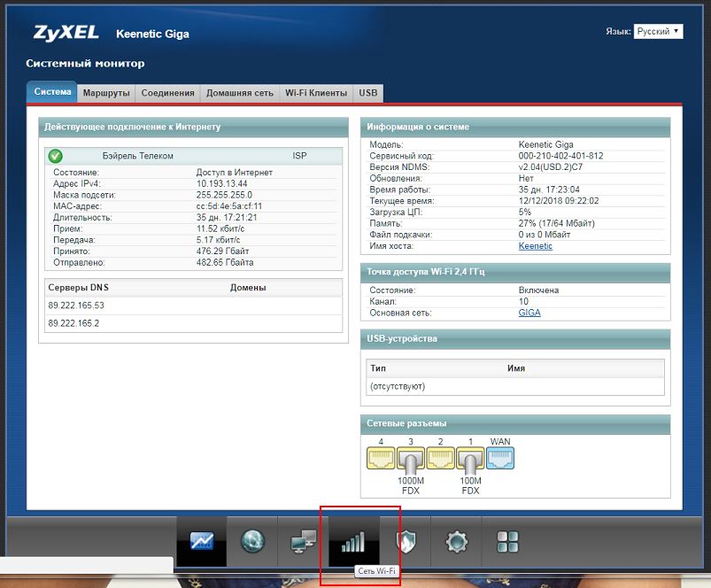Screen dimensions: 711x588
Task: Click green checkmark next to Бэйрель Телеком
Action: coord(56,156)
